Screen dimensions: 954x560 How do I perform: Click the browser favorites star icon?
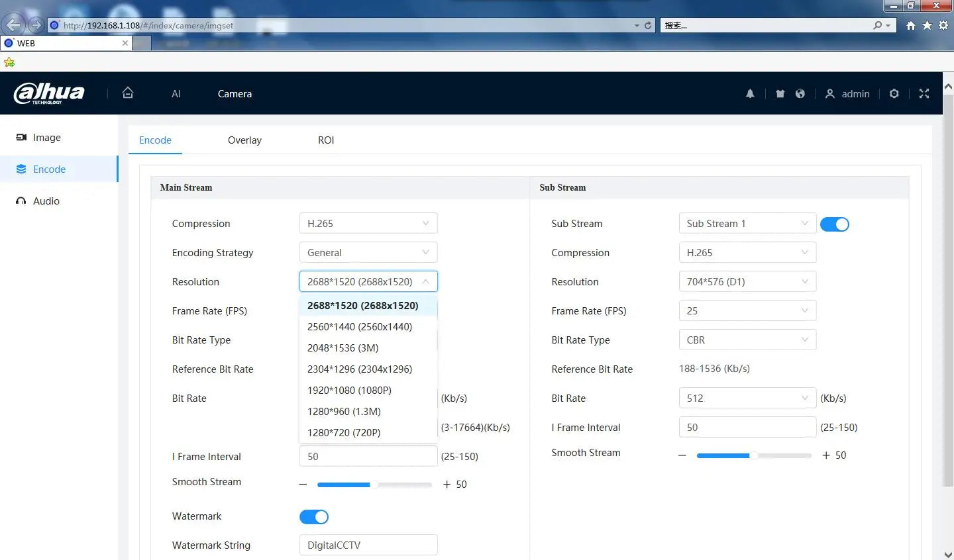click(927, 25)
